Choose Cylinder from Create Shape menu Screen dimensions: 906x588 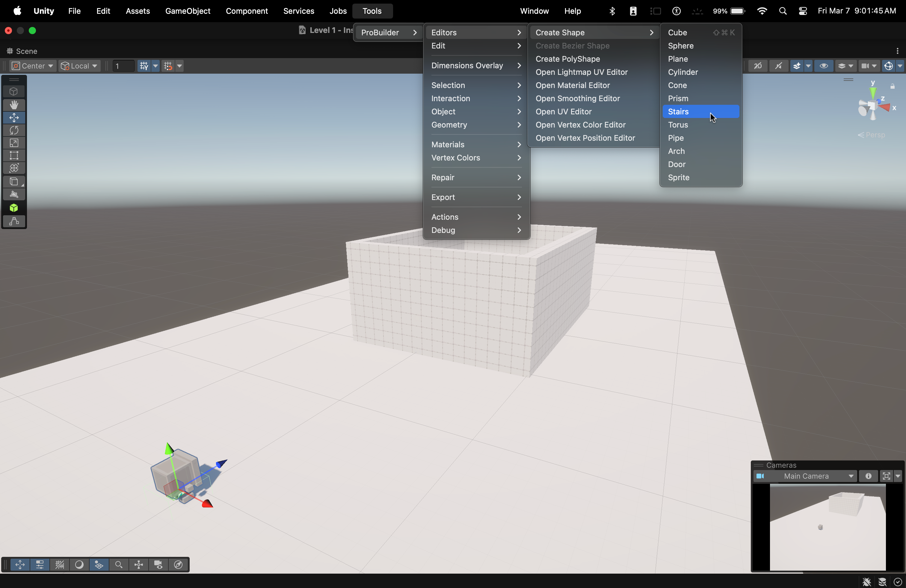701,72
